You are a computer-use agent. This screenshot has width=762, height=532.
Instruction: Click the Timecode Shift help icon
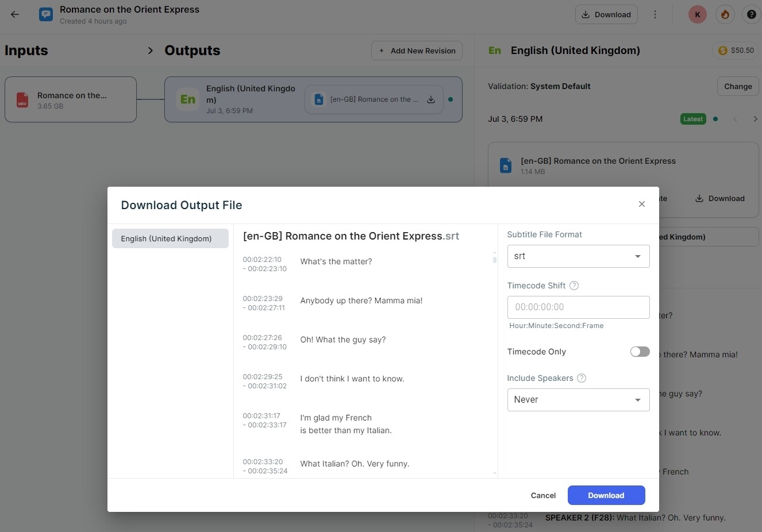tap(574, 286)
